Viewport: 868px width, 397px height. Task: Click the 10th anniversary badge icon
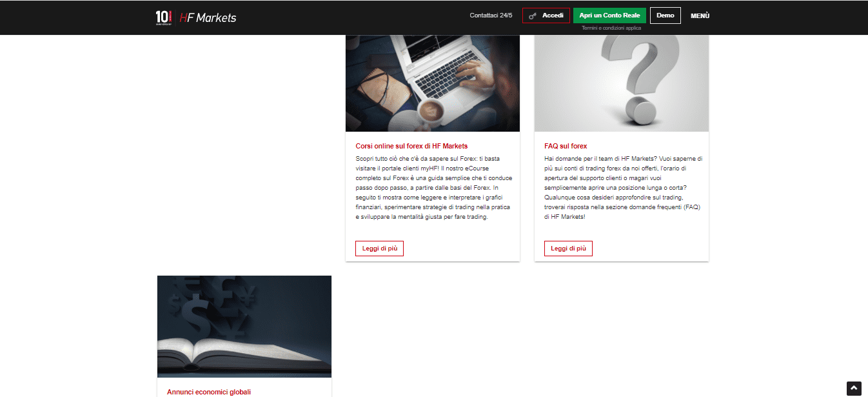click(x=164, y=17)
